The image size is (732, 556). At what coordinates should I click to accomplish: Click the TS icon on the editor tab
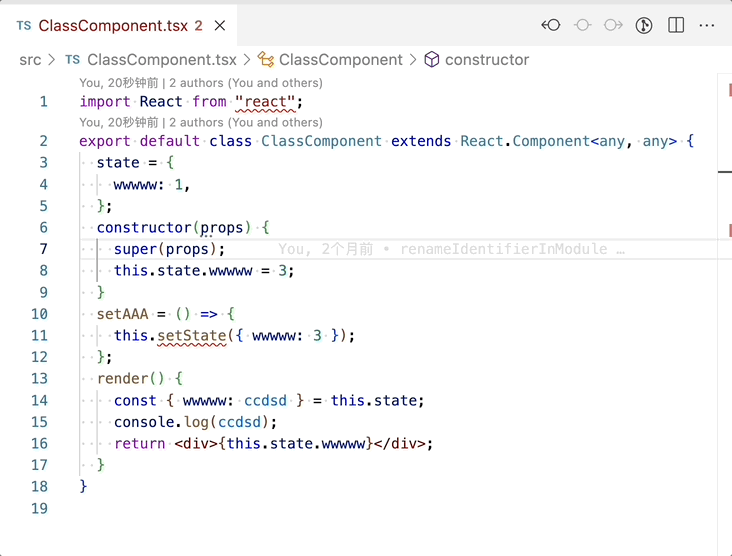pyautogui.click(x=24, y=25)
